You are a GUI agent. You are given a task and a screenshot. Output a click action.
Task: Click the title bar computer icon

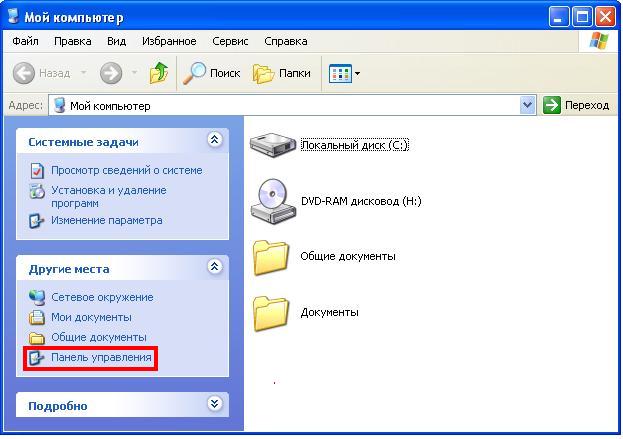[13, 16]
